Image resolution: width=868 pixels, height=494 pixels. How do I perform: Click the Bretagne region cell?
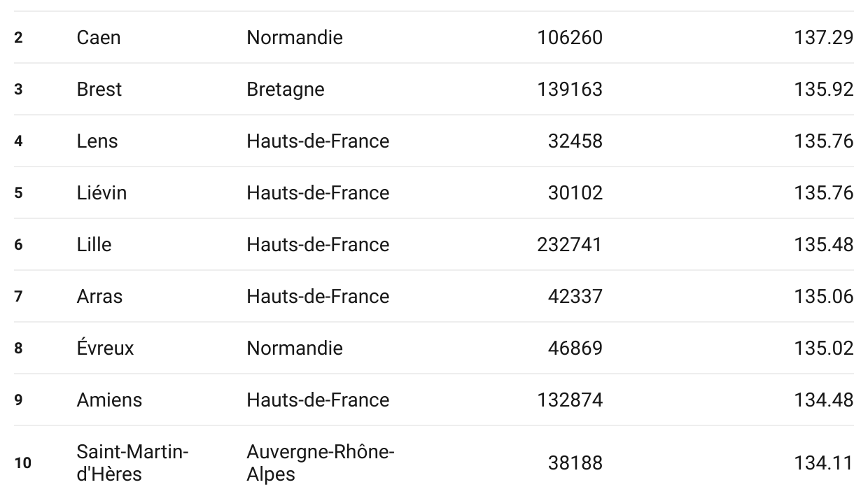[x=286, y=89]
